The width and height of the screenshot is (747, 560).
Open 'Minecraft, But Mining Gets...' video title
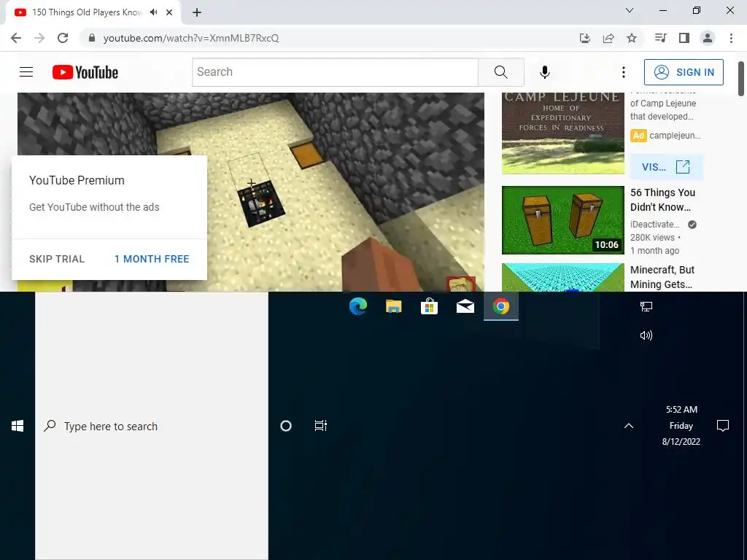pos(662,276)
